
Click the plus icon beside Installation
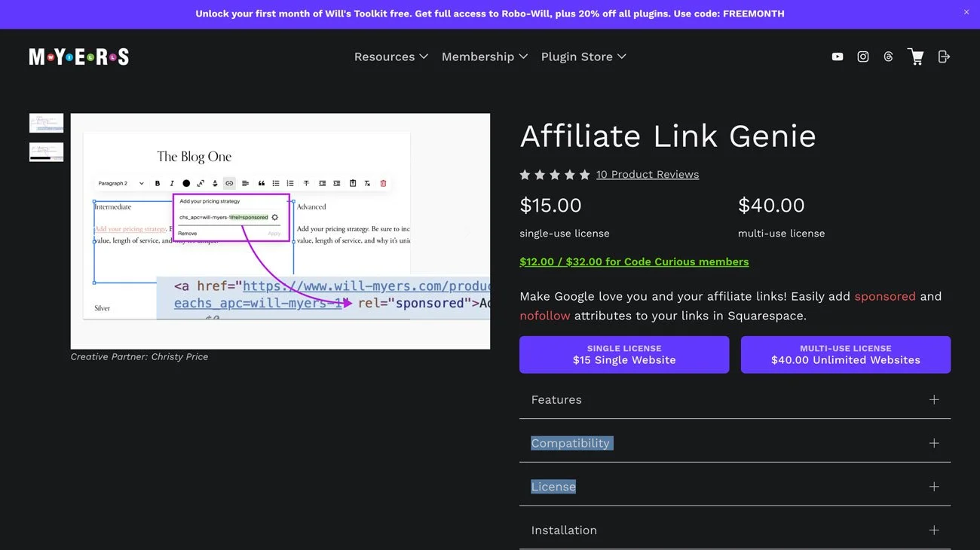click(x=934, y=530)
